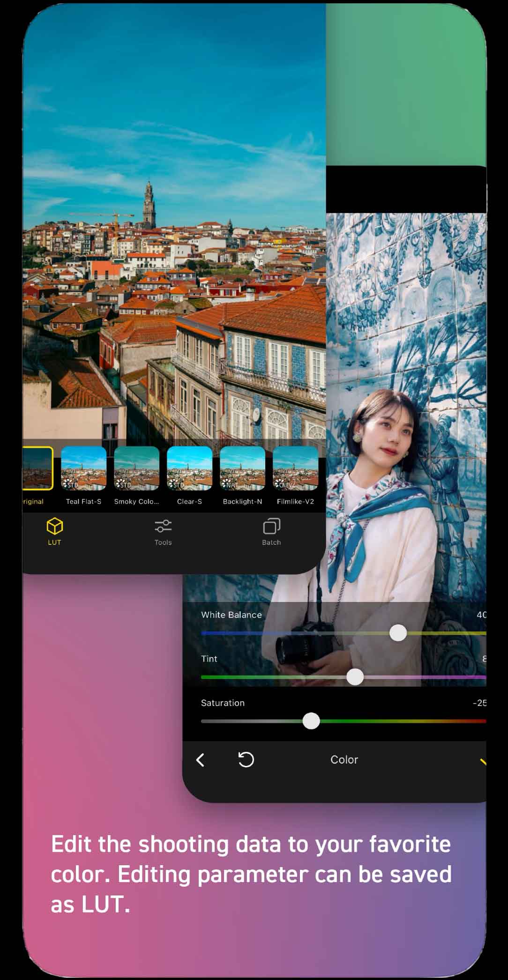
Task: Apply the Backlight-N LUT preset
Action: coord(243,468)
